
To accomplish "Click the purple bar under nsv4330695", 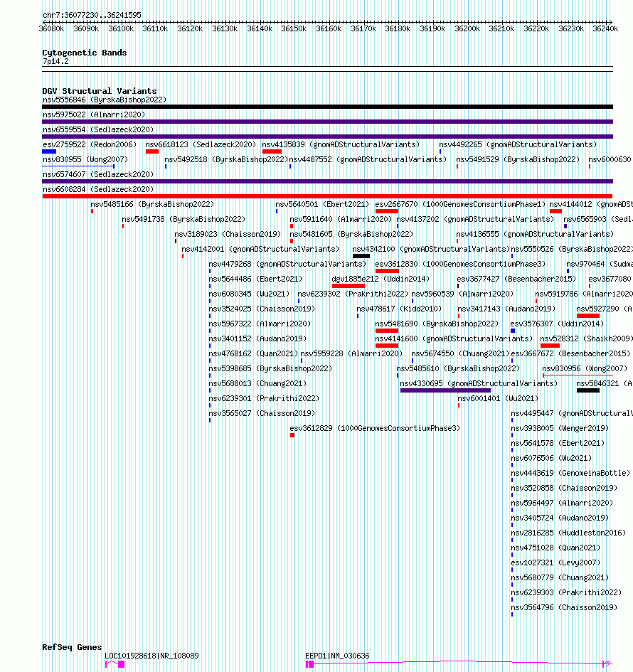I will (x=445, y=390).
